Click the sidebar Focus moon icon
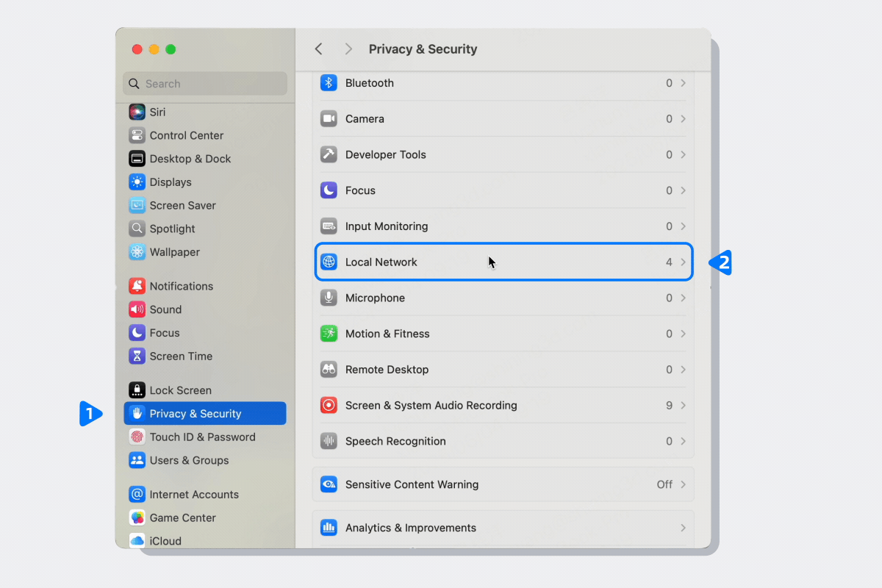The width and height of the screenshot is (882, 588). 137,333
